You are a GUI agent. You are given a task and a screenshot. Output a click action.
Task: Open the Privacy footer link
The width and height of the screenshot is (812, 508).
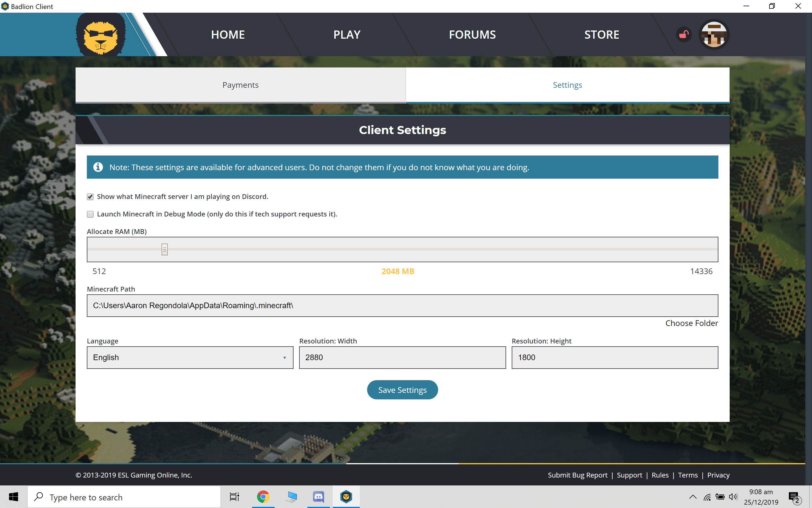pyautogui.click(x=718, y=475)
